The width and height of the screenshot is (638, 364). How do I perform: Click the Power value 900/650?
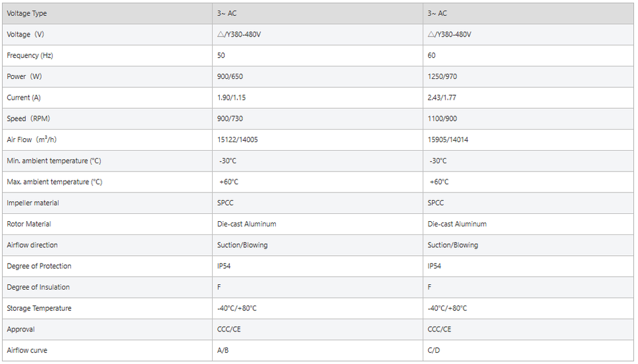click(x=231, y=76)
